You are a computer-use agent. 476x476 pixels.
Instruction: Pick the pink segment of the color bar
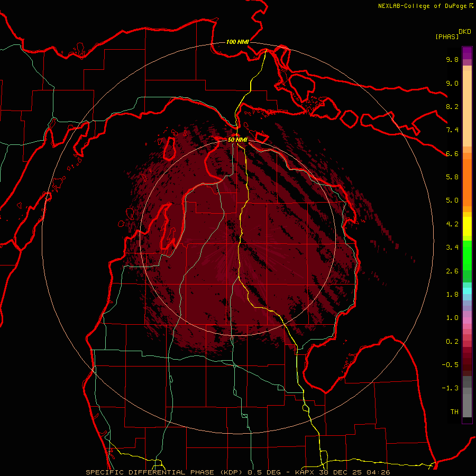467,321
